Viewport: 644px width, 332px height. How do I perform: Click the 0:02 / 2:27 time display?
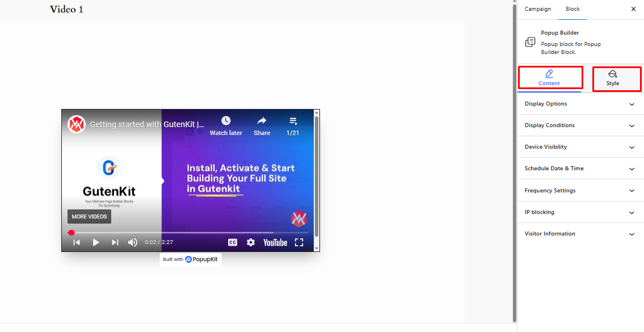coord(159,242)
